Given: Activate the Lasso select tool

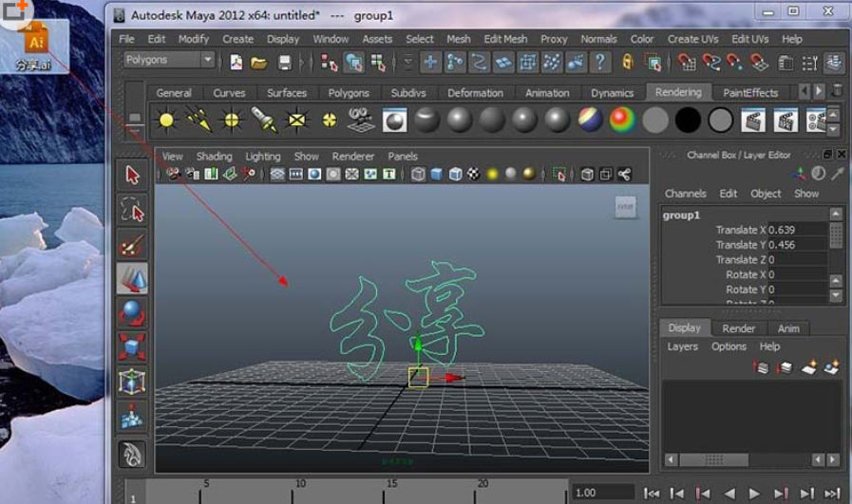Looking at the screenshot, I should coord(132,210).
